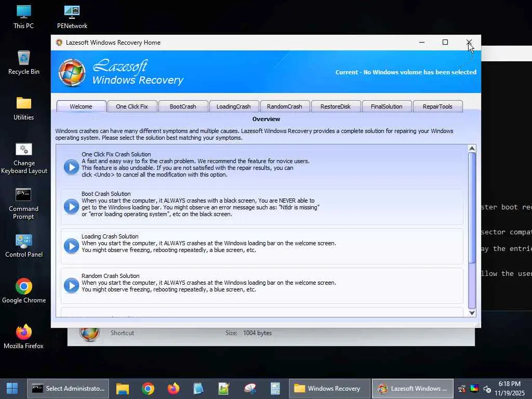
Task: Activate Windows Recovery folder taskbar button
Action: coord(329,389)
